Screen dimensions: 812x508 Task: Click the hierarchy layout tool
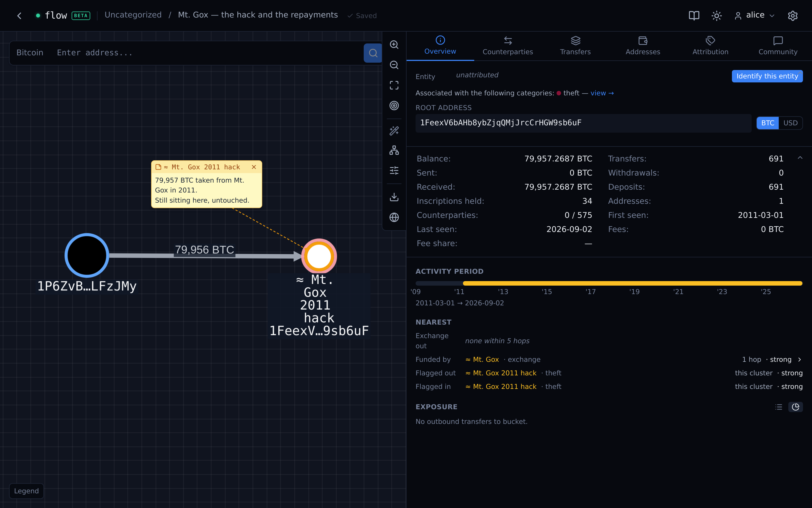[394, 150]
